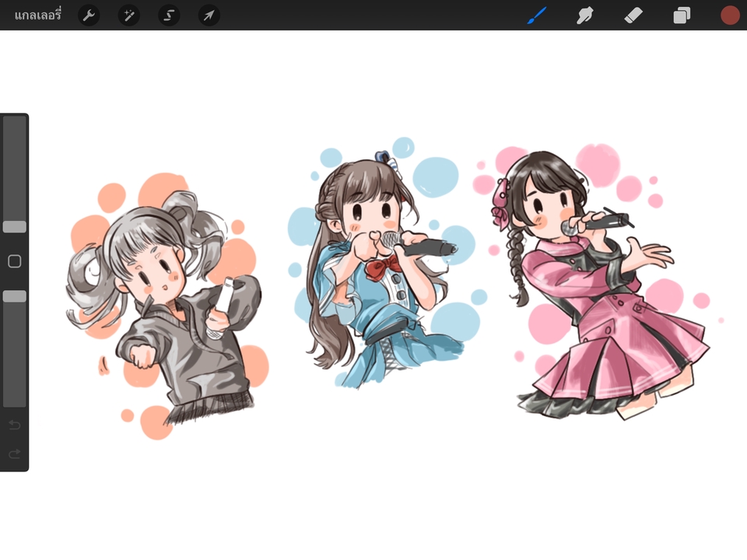Image resolution: width=747 pixels, height=560 pixels.
Task: Undo the last stroke
Action: pos(13,425)
